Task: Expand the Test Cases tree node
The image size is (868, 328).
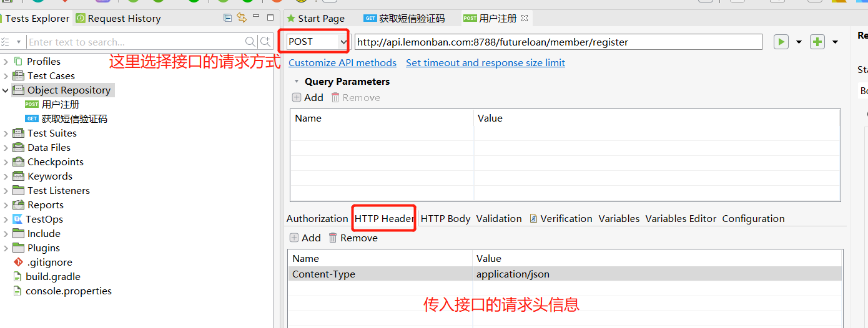Action: pyautogui.click(x=6, y=75)
